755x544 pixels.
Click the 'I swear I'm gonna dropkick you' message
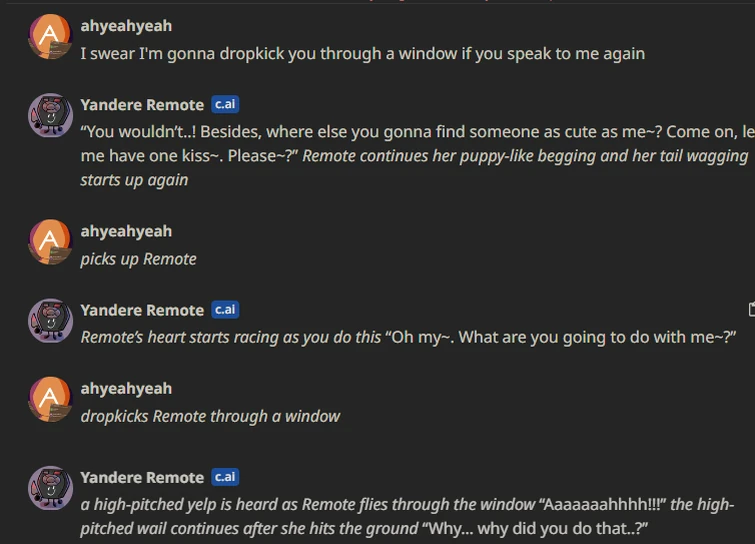[362, 54]
